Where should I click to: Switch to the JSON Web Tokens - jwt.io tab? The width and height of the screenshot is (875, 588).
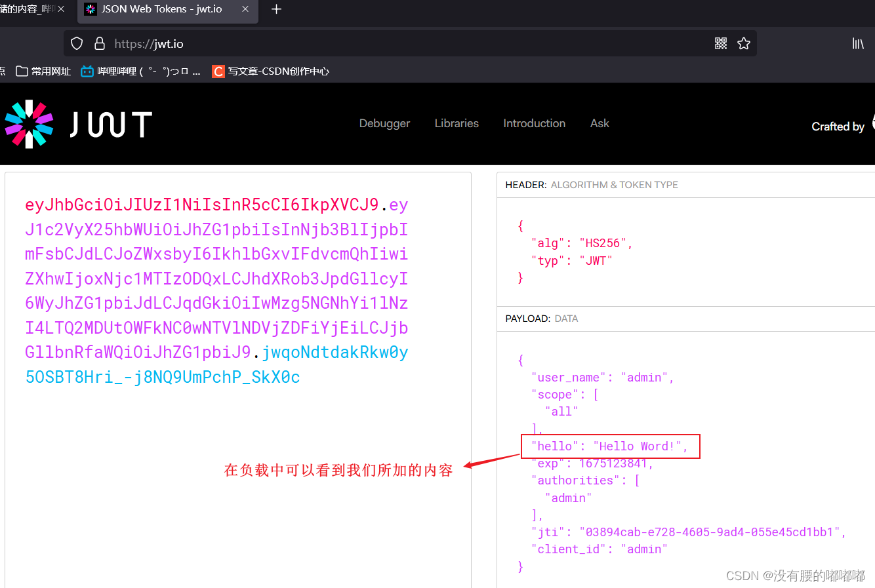coord(167,10)
